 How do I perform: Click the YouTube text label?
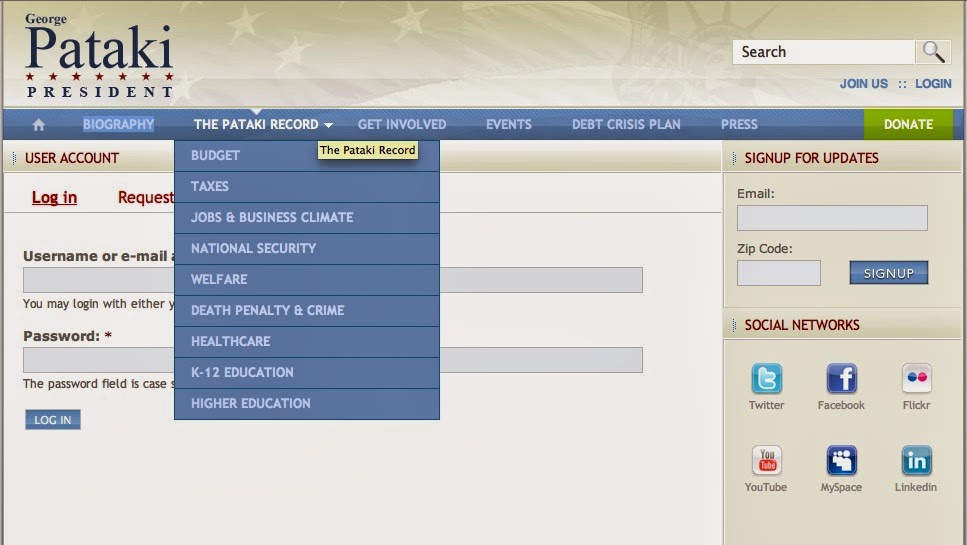[766, 487]
